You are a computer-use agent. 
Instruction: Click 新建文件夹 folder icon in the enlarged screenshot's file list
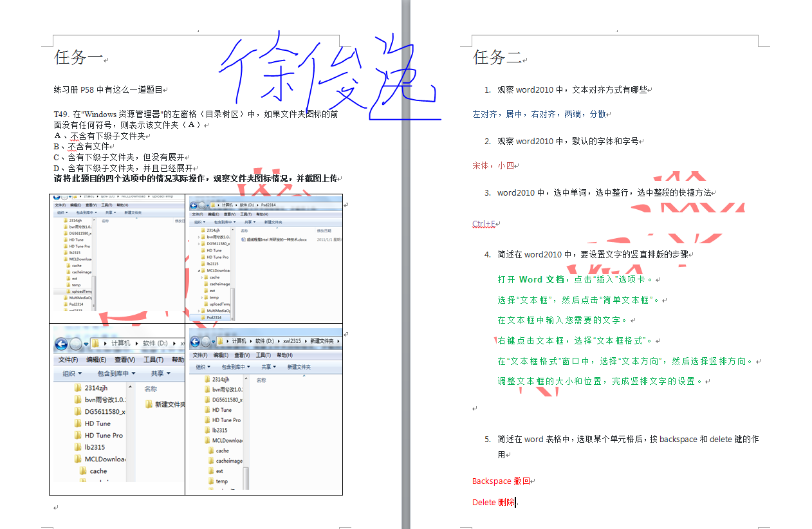[x=149, y=404]
